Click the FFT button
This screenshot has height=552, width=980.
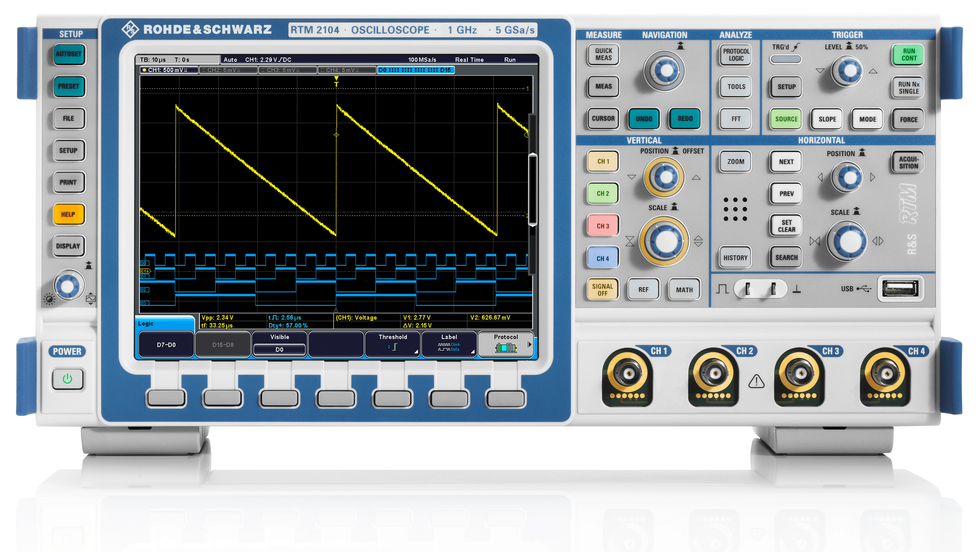pyautogui.click(x=736, y=119)
